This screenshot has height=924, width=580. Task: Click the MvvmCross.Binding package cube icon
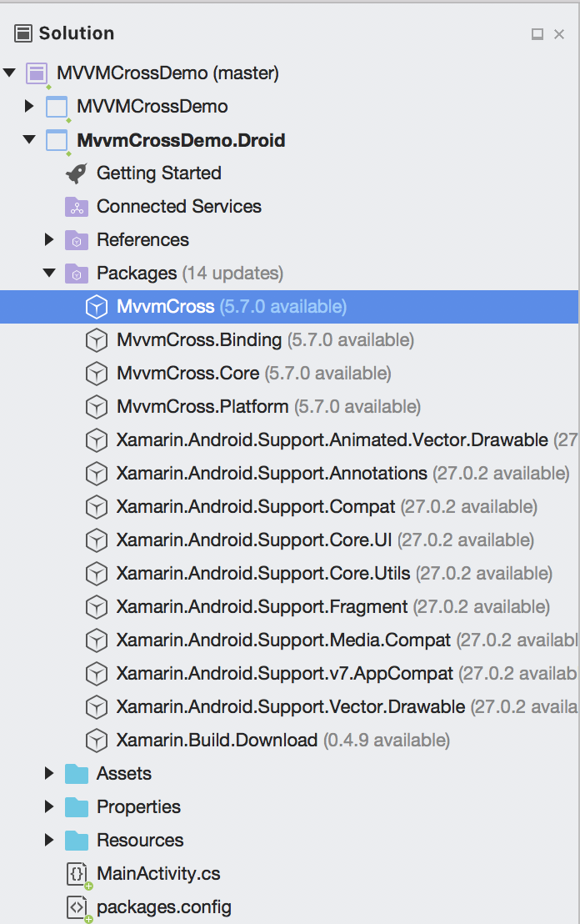[x=96, y=339]
